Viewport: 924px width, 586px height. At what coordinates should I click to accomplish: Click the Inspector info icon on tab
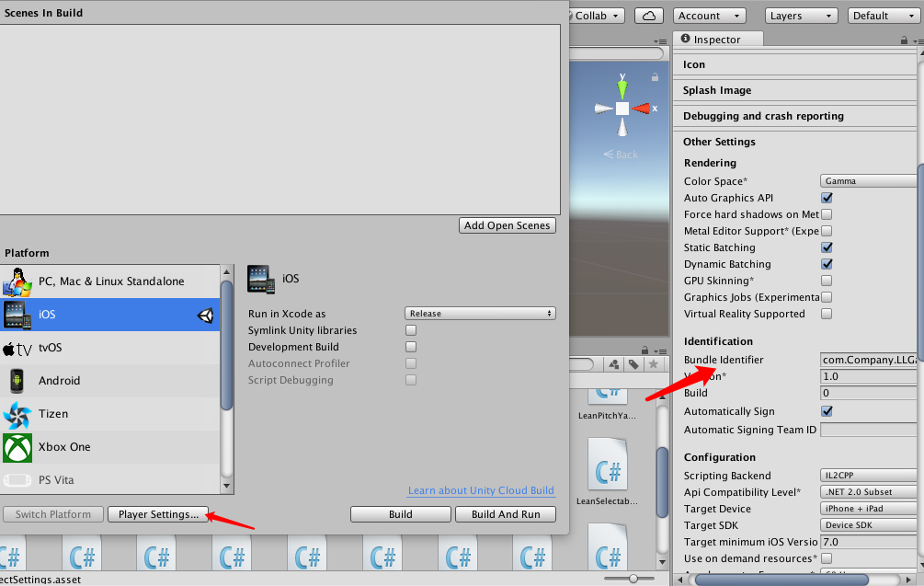[x=685, y=39]
